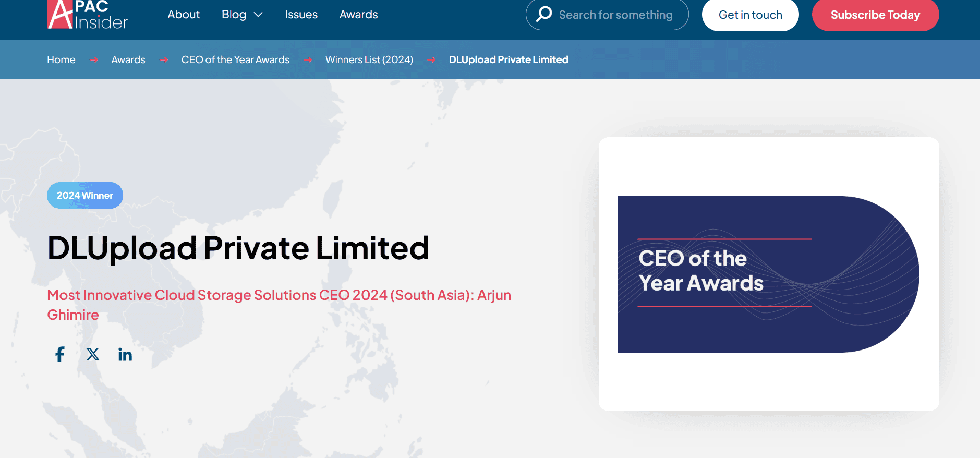
Task: Share on LinkedIn icon
Action: 125,355
